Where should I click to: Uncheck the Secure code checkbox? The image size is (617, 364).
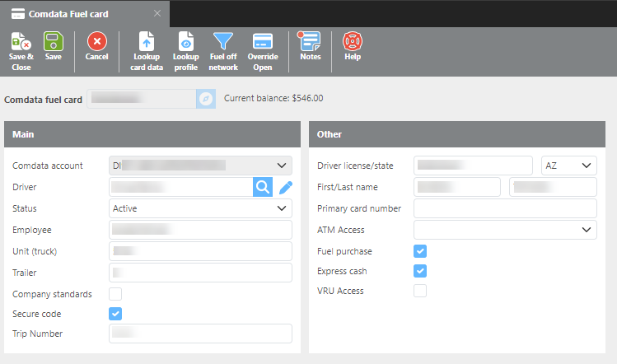coord(116,314)
